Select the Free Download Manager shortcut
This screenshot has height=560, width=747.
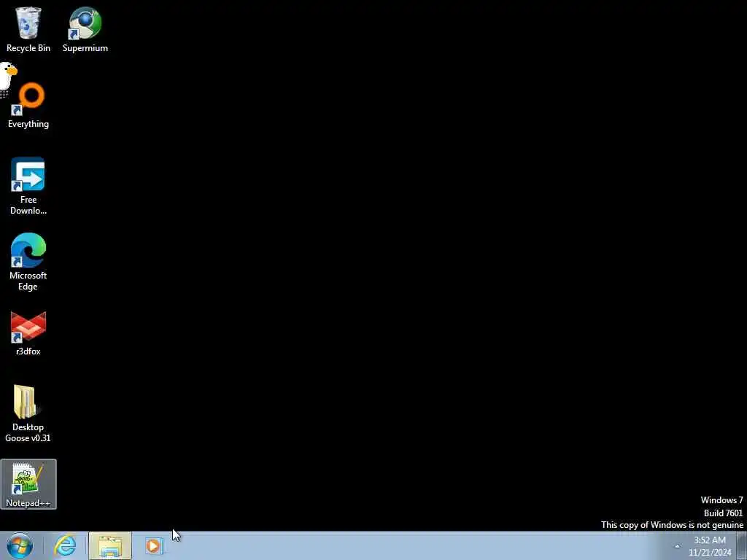tap(28, 186)
